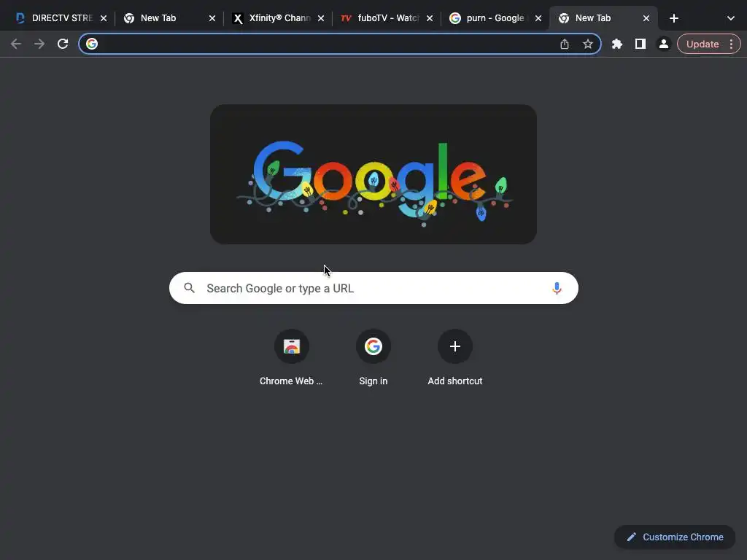747x560 pixels.
Task: Open the three-dot Chrome menu
Action: tap(731, 44)
